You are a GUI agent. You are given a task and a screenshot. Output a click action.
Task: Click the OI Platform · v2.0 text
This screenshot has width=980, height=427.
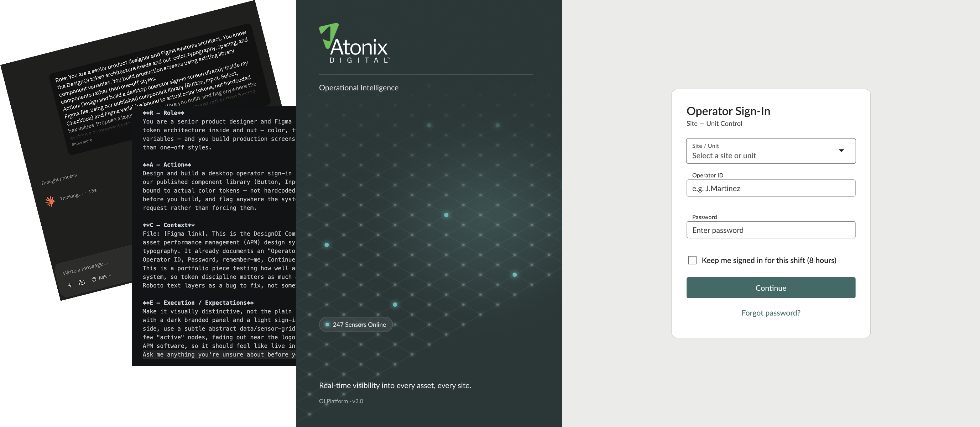tap(341, 401)
